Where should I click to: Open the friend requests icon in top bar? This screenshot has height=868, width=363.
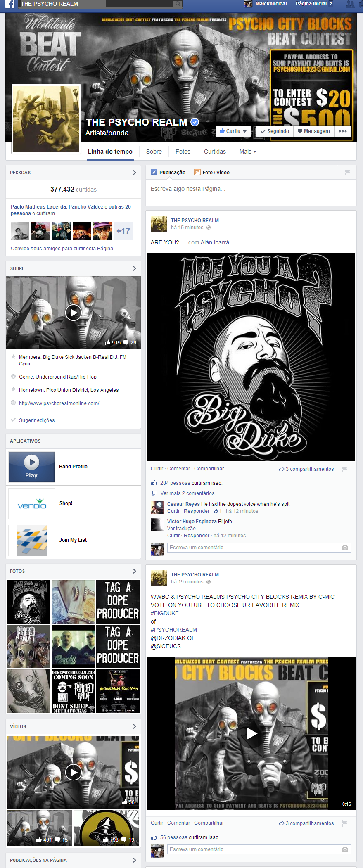[350, 4]
